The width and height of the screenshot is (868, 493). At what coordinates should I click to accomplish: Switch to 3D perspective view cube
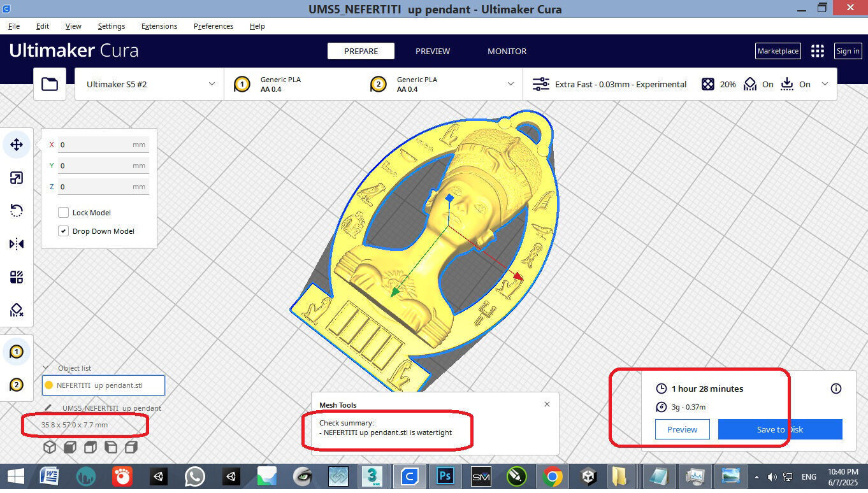[49, 447]
